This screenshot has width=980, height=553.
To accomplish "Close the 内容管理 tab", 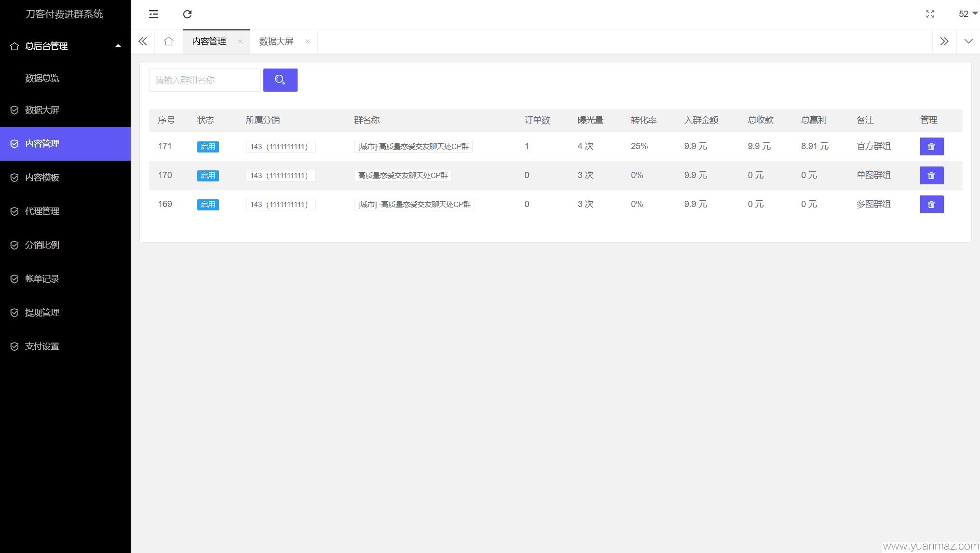I will (x=240, y=41).
